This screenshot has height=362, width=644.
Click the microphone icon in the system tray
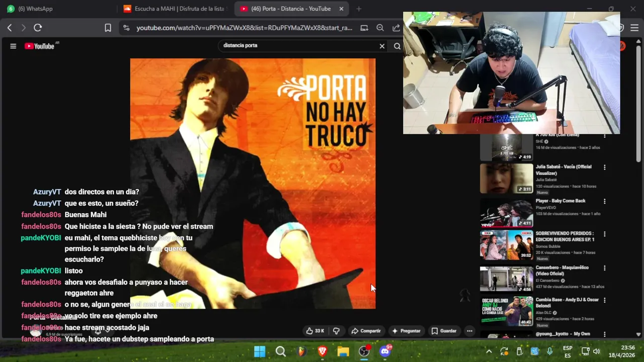(549, 351)
